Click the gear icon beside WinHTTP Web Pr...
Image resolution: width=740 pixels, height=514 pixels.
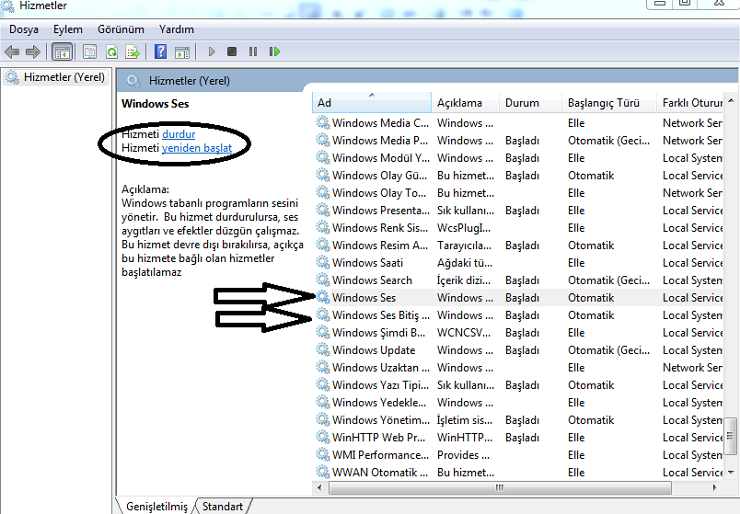pos(323,437)
